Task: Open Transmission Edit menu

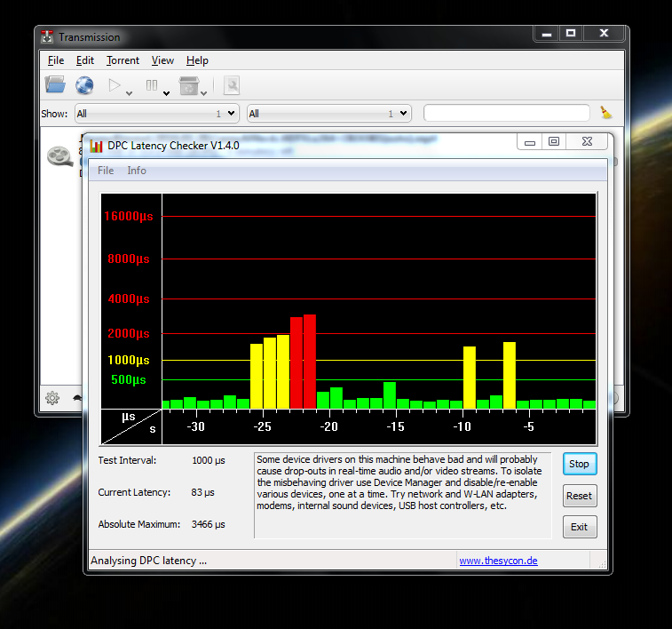Action: coord(85,60)
